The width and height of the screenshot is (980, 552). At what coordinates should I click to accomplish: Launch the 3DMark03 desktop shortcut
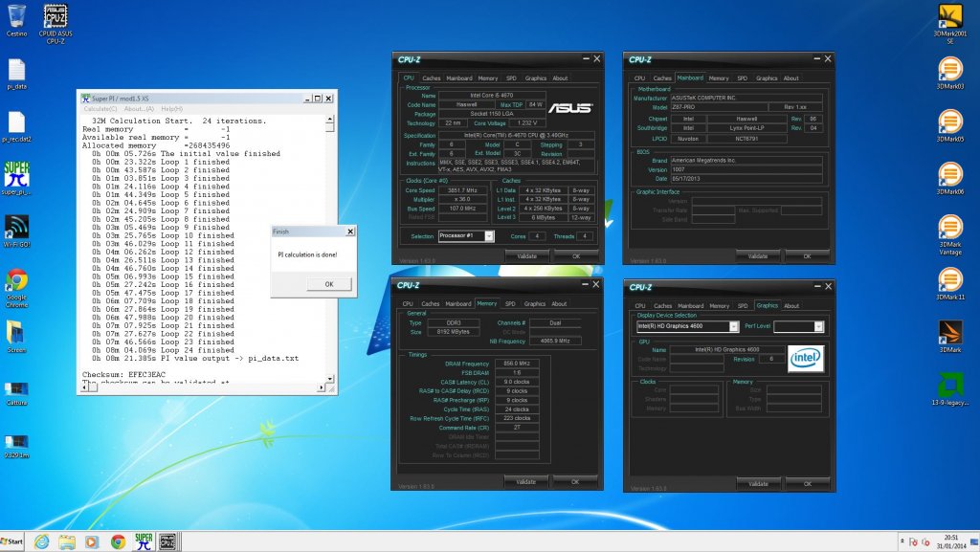tap(950, 73)
